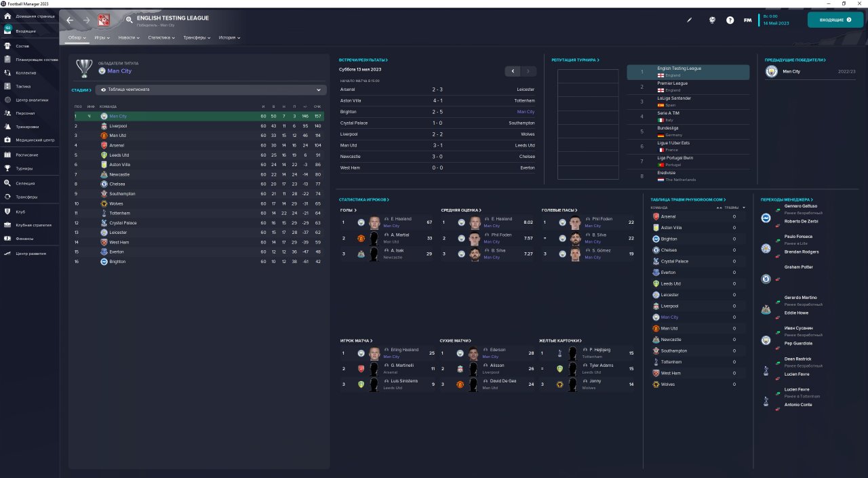
Task: Open the Трансферы tab in the top bar
Action: pyautogui.click(x=197, y=38)
